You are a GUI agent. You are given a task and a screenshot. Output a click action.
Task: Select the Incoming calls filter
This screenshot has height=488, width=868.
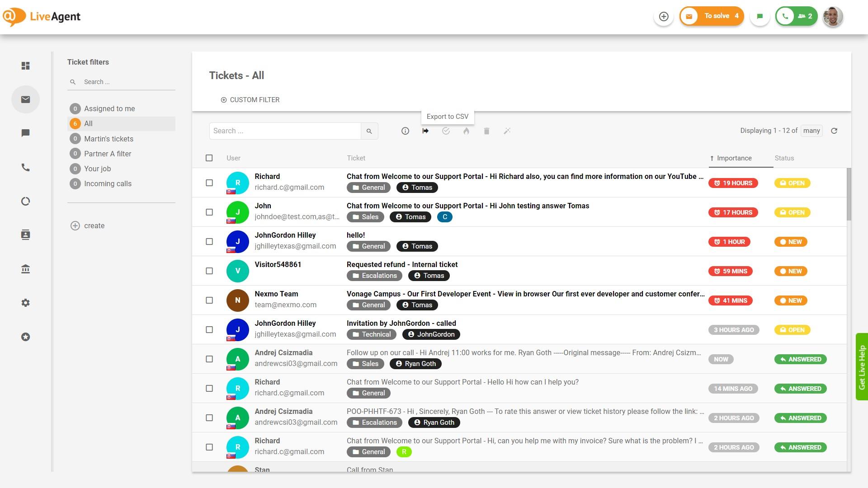click(108, 183)
